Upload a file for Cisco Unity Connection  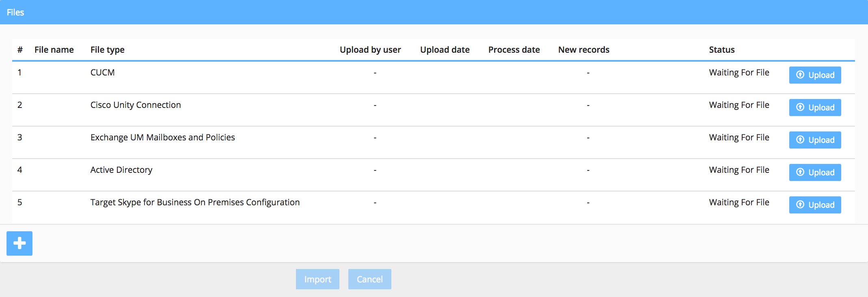pos(815,108)
